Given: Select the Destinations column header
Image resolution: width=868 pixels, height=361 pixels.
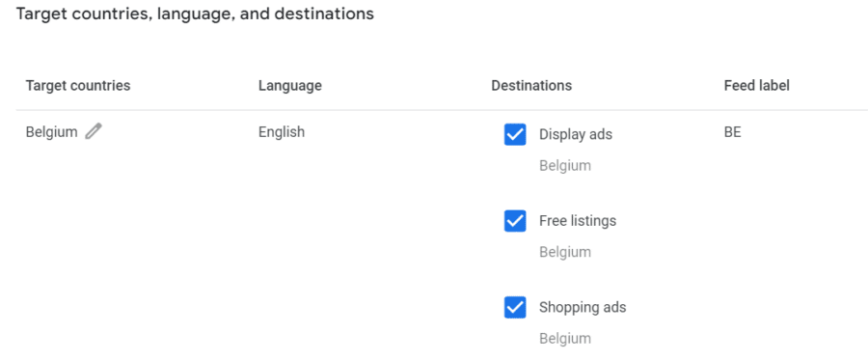Looking at the screenshot, I should coord(531,86).
